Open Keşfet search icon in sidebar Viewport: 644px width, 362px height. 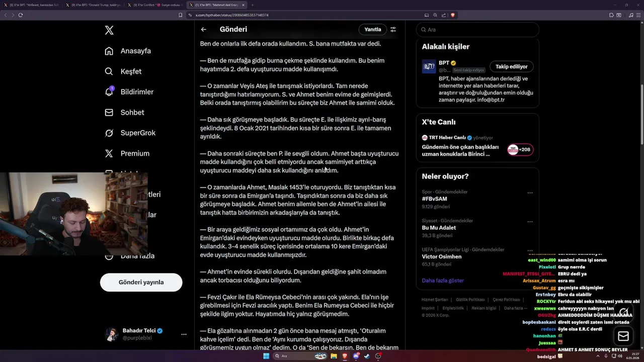pyautogui.click(x=109, y=71)
